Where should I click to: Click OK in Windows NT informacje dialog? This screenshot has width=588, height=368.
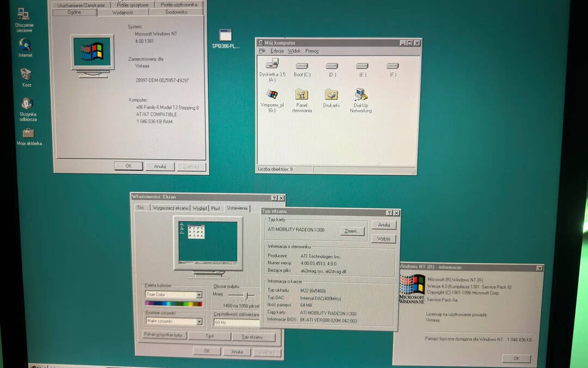pos(516,358)
